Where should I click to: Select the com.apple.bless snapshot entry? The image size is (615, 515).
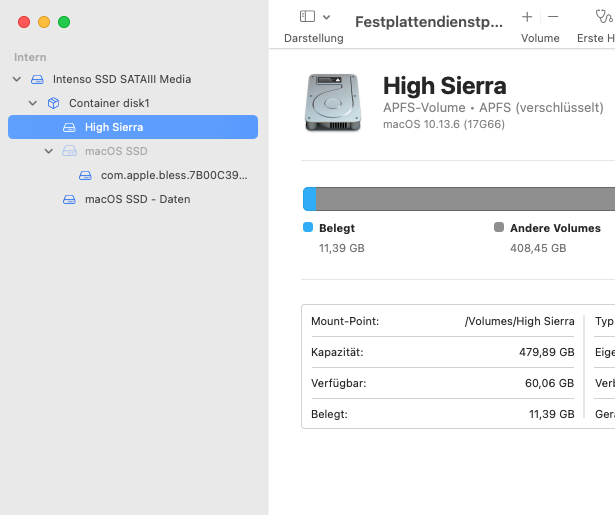[x=174, y=175]
